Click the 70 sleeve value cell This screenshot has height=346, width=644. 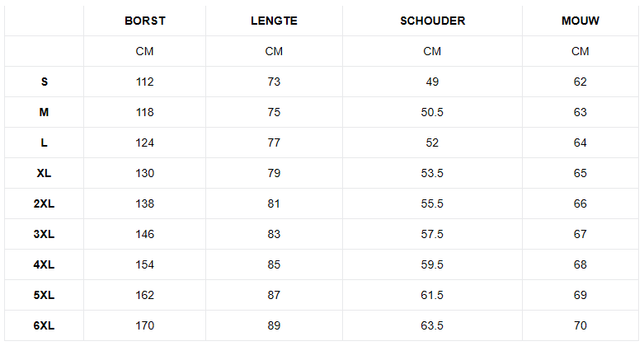tap(581, 325)
